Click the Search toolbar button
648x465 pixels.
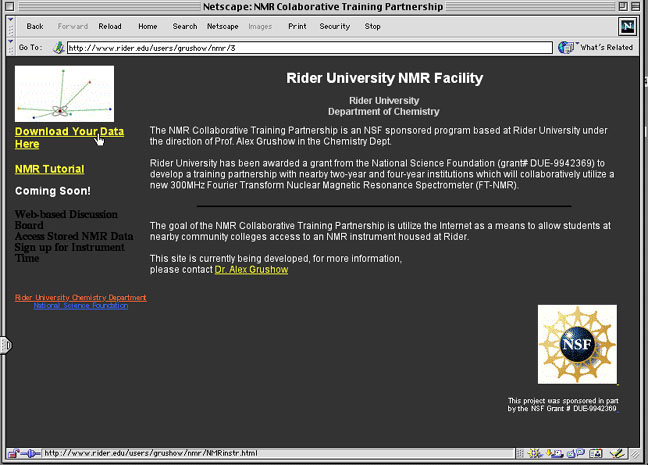click(x=184, y=26)
